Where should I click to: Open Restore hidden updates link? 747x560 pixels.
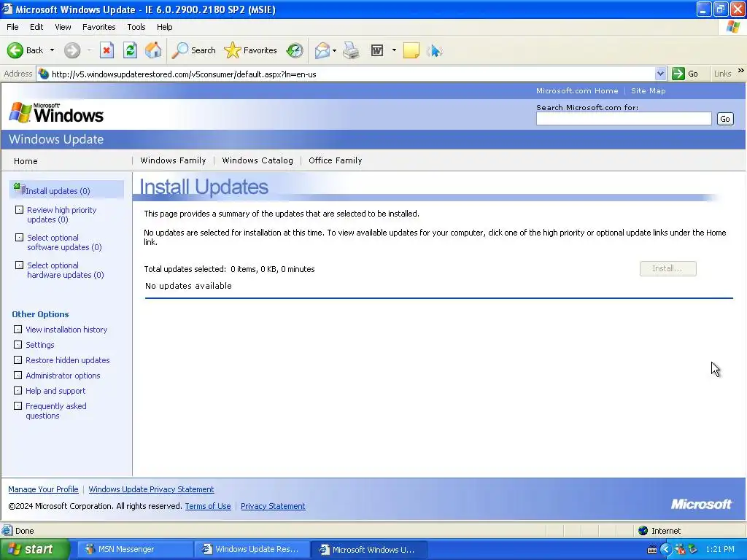tap(68, 360)
